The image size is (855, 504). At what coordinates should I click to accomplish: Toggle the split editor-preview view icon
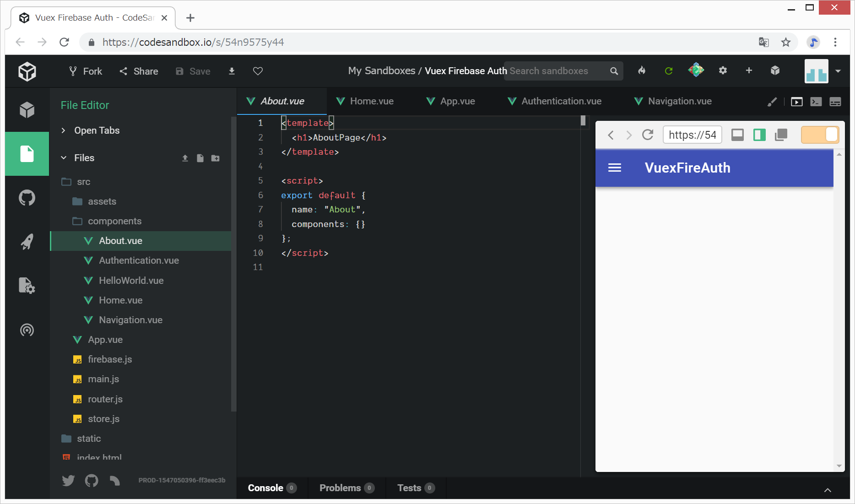(835, 102)
